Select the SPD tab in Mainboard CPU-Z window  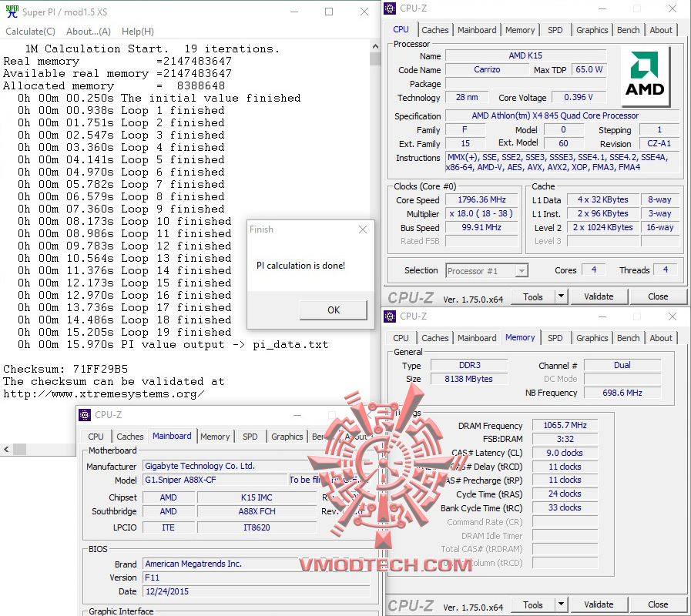point(250,437)
